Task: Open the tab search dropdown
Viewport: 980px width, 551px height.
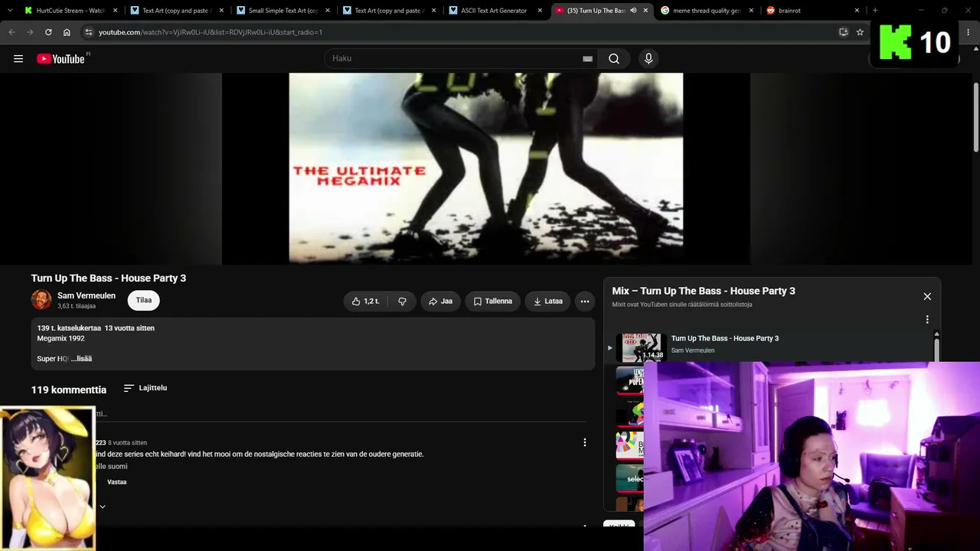Action: [x=9, y=11]
